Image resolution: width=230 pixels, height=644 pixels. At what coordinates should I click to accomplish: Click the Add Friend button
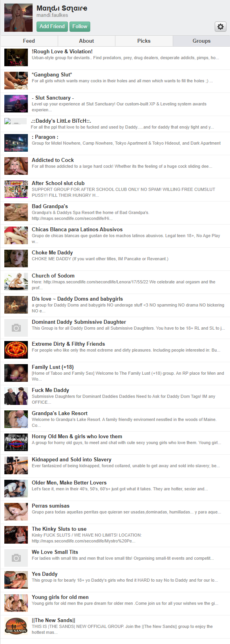tap(52, 27)
